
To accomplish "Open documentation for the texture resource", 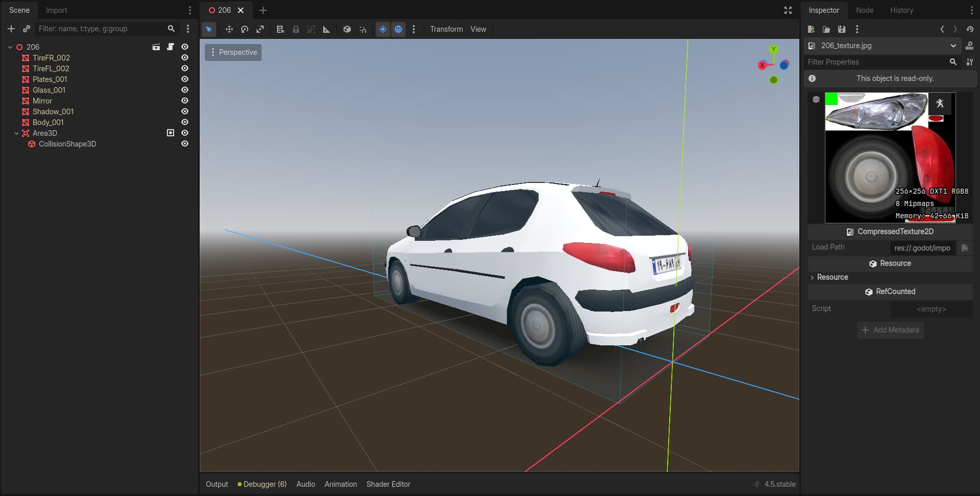I will click(969, 46).
